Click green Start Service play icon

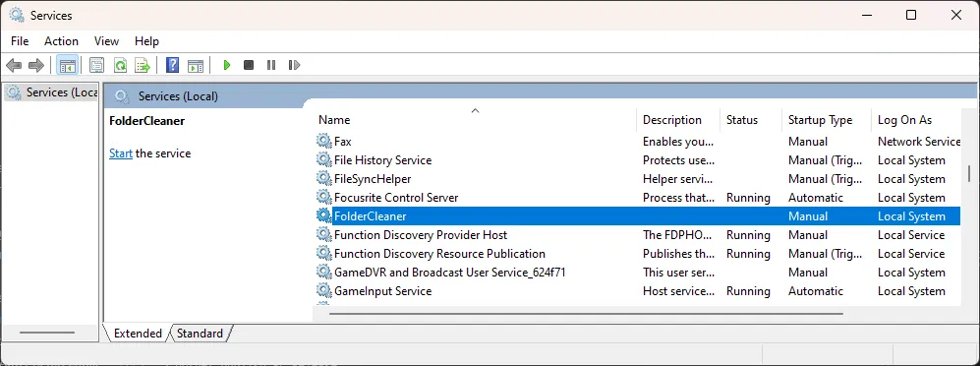click(227, 65)
